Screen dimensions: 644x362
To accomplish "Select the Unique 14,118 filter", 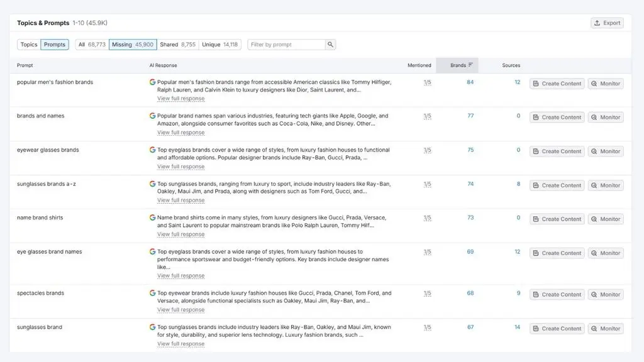I will [219, 45].
